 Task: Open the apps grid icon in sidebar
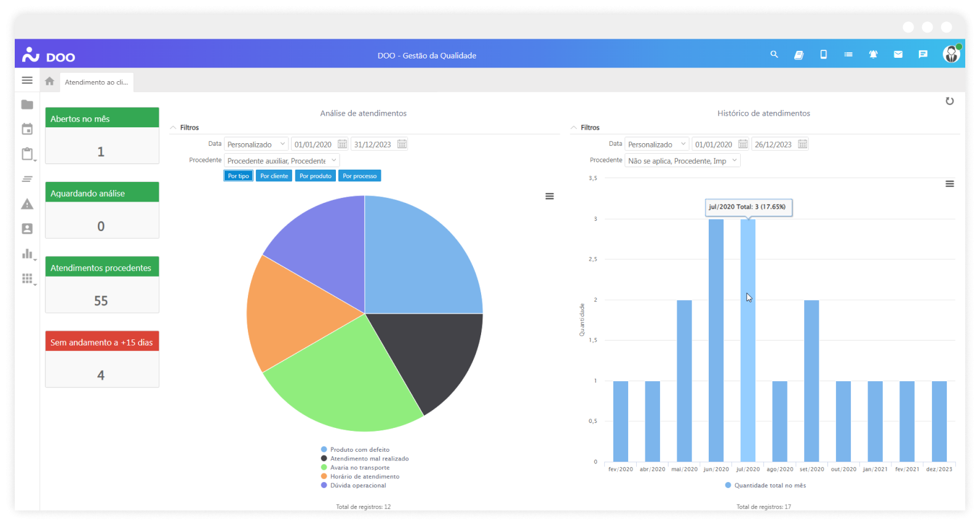tap(27, 278)
